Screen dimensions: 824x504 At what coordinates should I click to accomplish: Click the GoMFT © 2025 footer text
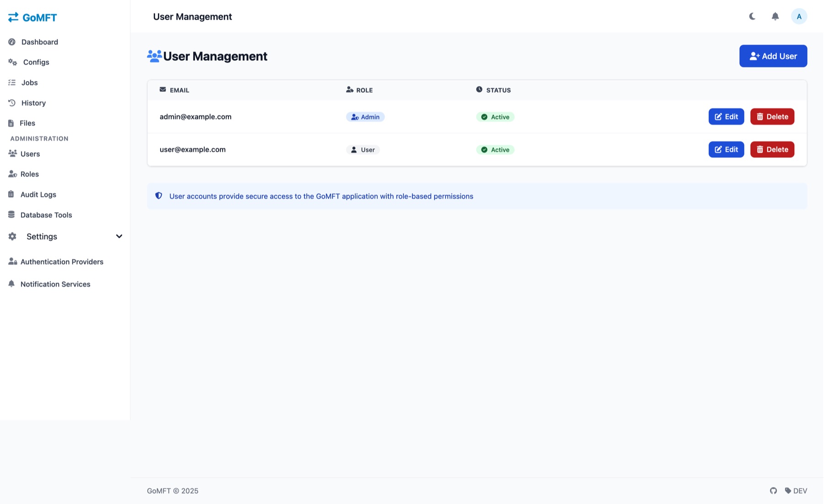173,491
